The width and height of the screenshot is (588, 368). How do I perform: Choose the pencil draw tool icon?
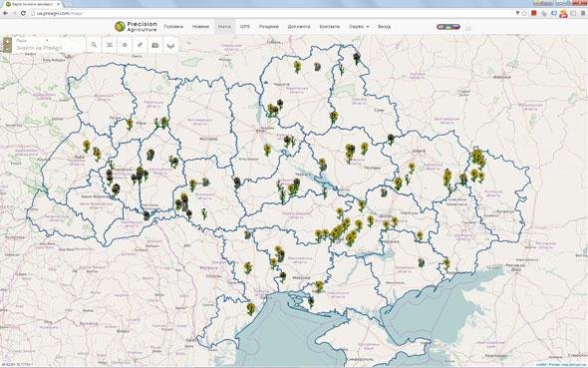140,45
